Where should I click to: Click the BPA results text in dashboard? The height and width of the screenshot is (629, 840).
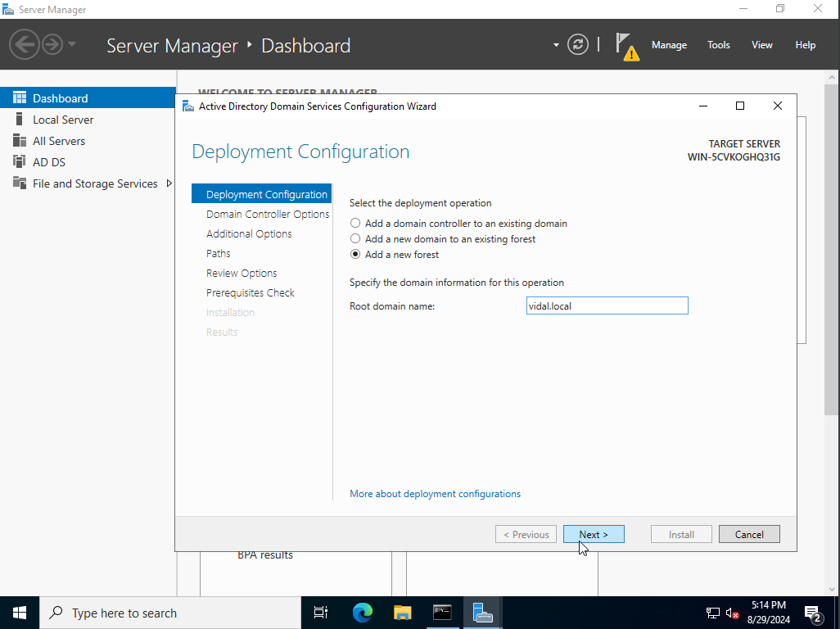click(x=265, y=555)
